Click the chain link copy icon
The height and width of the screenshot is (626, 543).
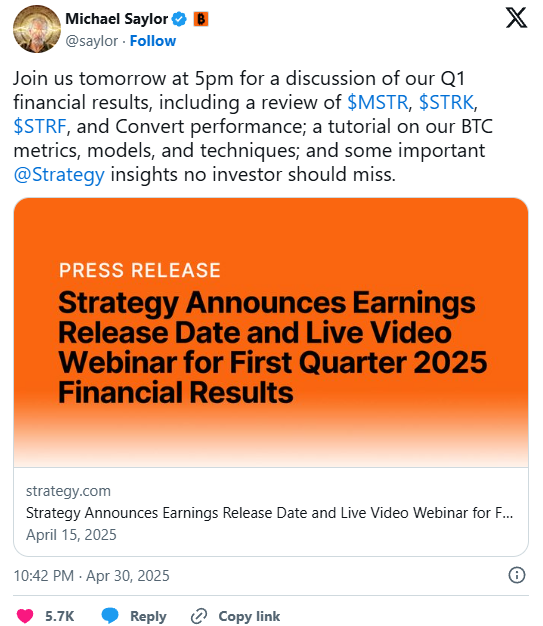pos(199,616)
